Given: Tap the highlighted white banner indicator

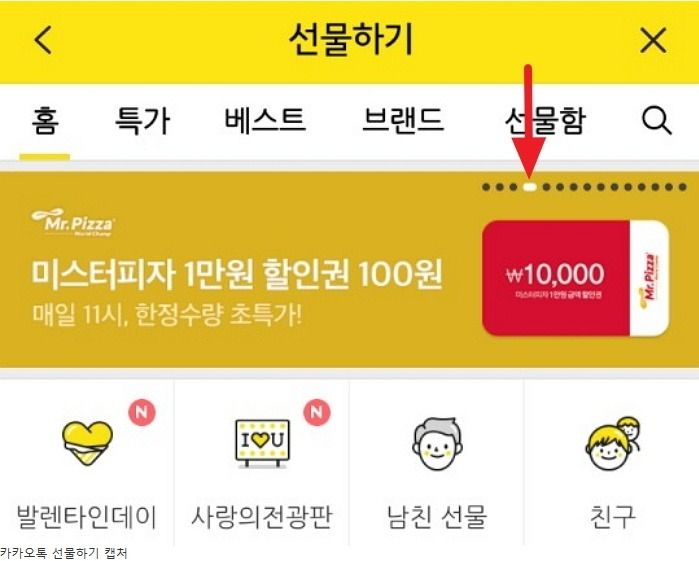Looking at the screenshot, I should point(529,187).
